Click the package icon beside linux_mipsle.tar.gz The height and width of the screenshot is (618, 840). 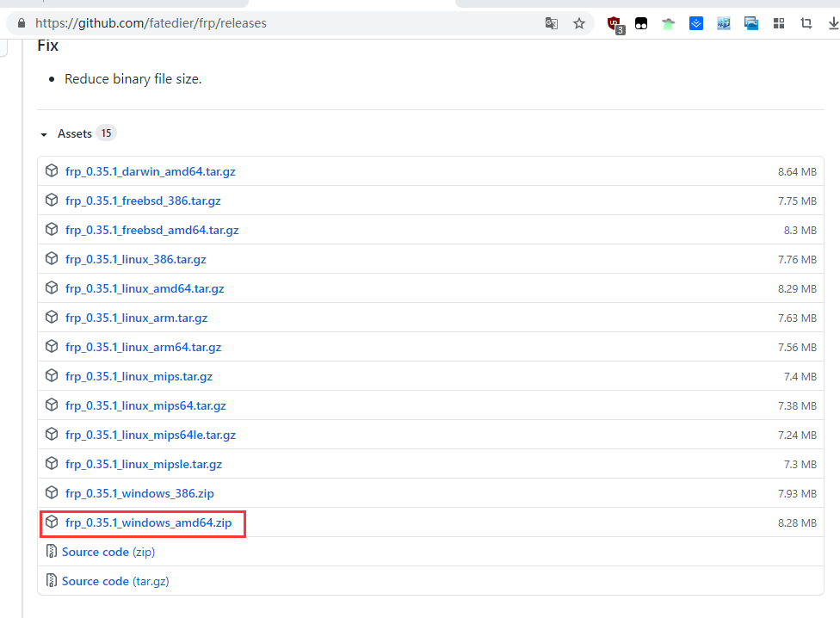52,463
